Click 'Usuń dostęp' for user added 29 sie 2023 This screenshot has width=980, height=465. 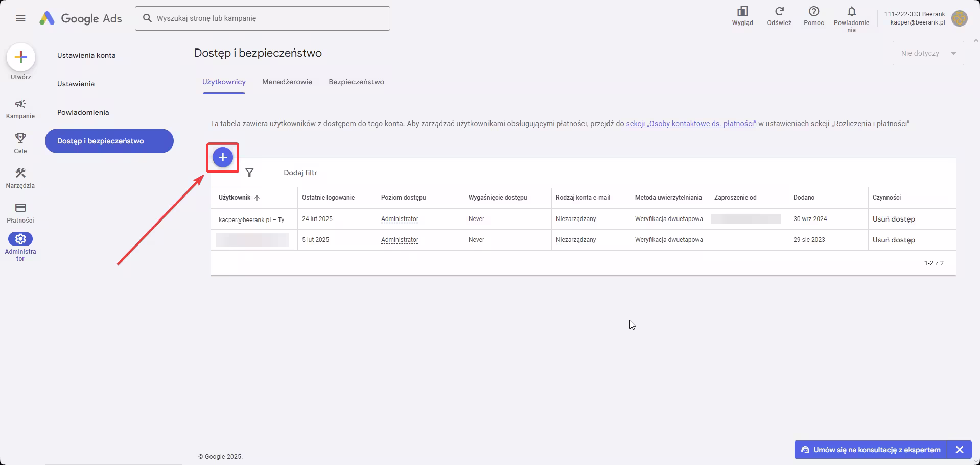(x=893, y=240)
